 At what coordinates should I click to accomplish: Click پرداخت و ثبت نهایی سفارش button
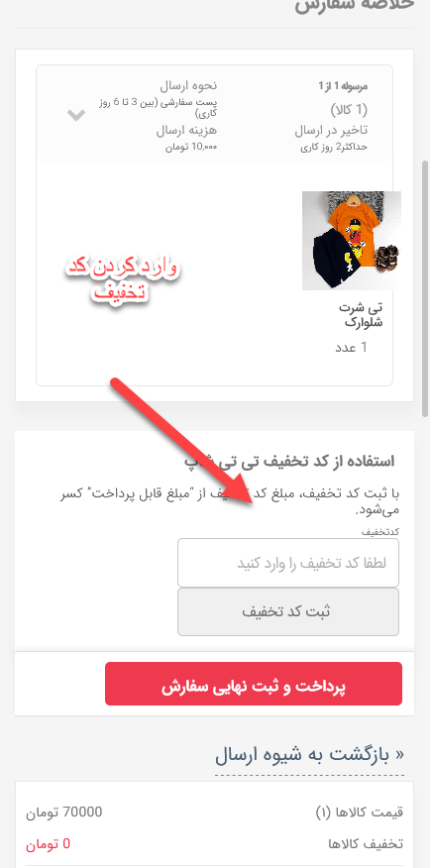click(x=254, y=684)
